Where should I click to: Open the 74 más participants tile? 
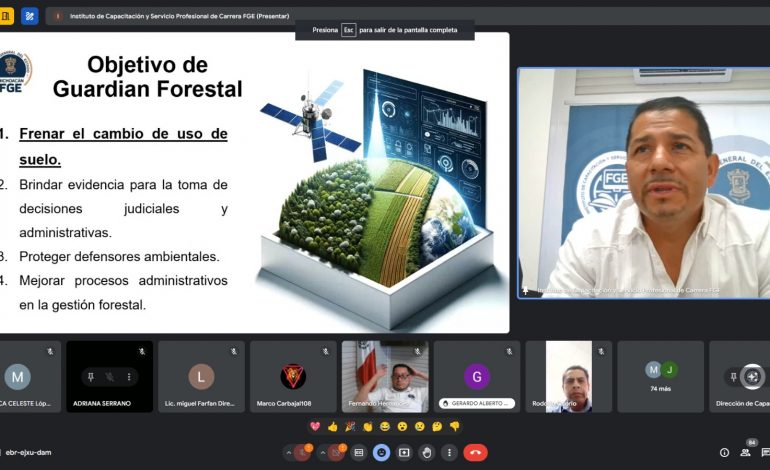click(x=660, y=377)
